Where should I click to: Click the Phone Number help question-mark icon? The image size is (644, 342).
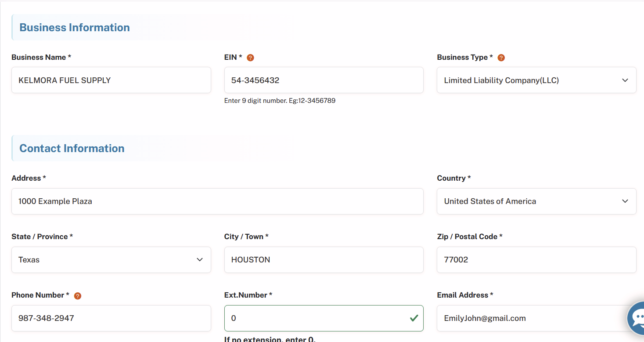(78, 296)
